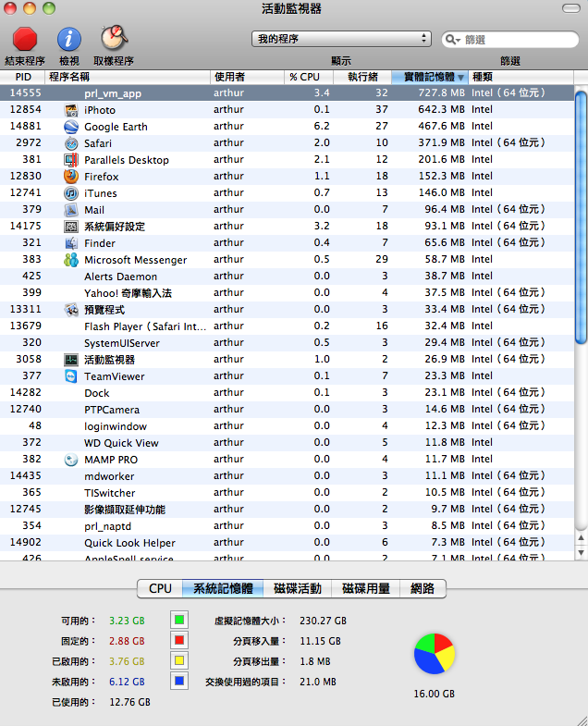Click the blue 未啟用的 color swatch
Image resolution: width=588 pixels, height=726 pixels.
[179, 681]
